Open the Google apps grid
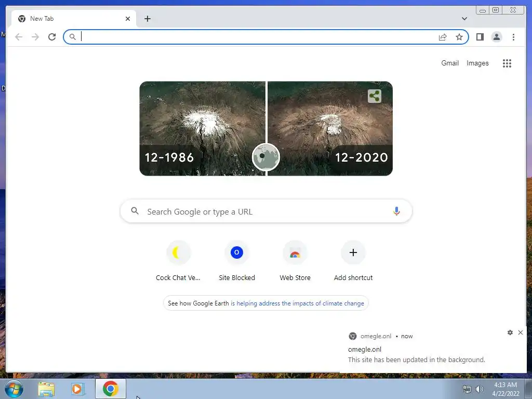The image size is (532, 399). pos(507,63)
